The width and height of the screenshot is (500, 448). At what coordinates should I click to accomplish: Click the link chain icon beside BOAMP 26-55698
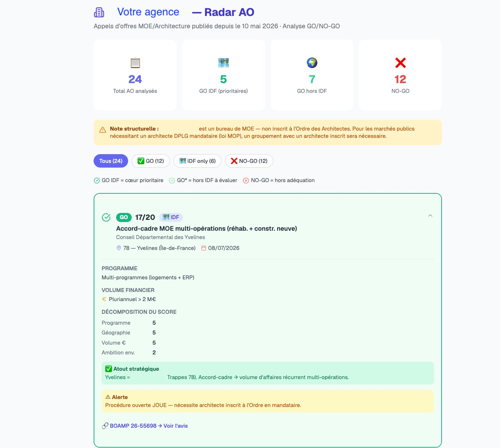(x=105, y=426)
